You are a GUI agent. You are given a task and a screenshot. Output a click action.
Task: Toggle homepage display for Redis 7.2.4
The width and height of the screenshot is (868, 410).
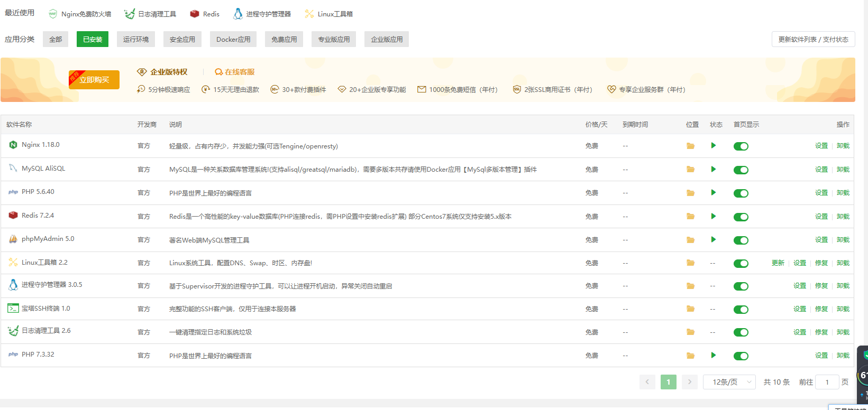(x=741, y=217)
